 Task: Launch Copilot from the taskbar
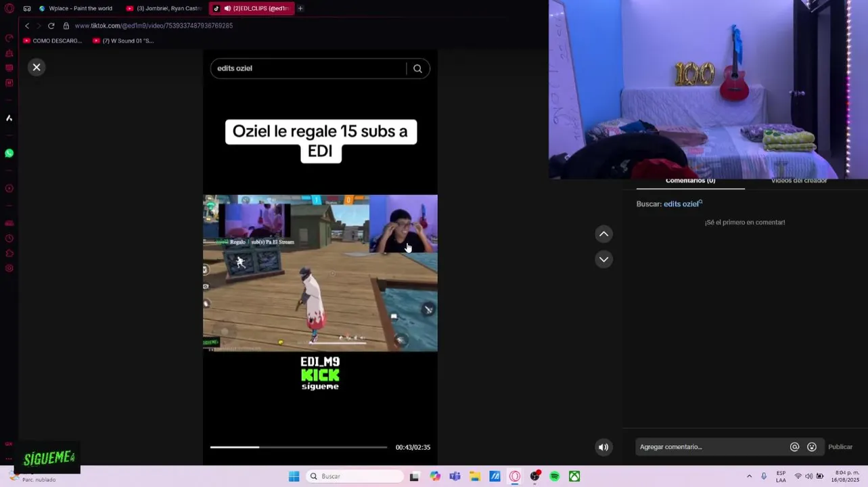(435, 476)
